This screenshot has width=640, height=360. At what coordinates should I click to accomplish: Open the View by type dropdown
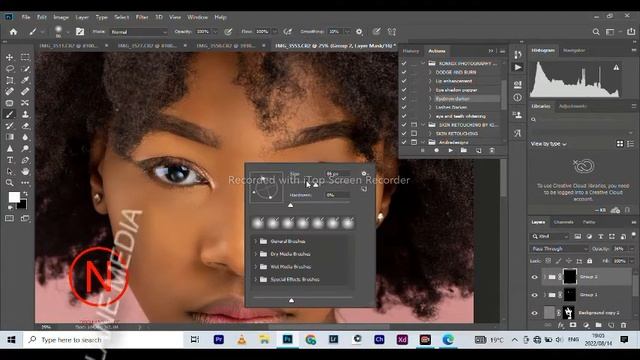549,144
